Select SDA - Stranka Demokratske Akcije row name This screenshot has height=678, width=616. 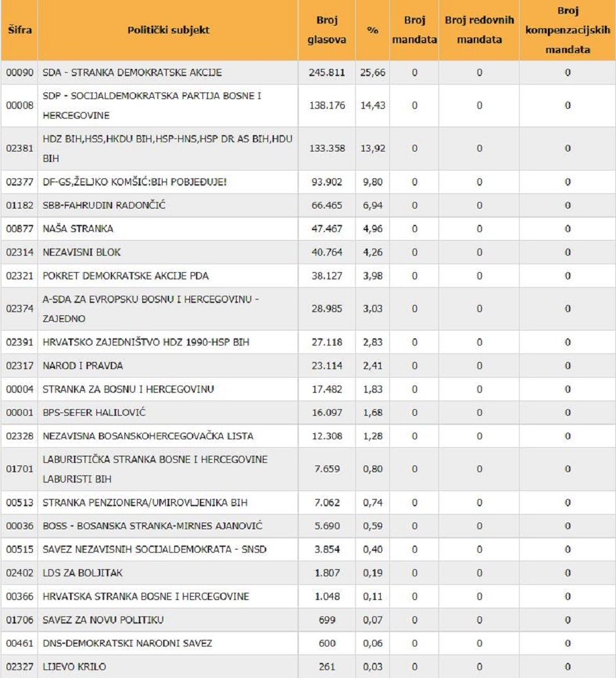point(132,72)
